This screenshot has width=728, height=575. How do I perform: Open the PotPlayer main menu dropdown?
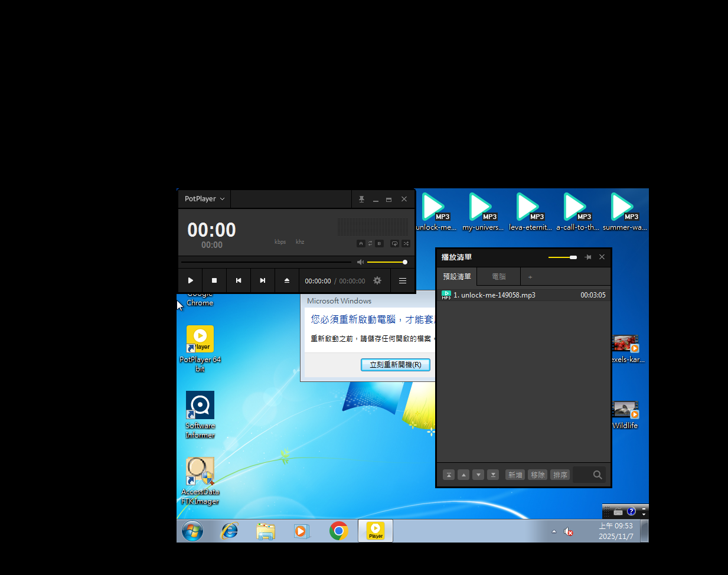click(x=204, y=199)
